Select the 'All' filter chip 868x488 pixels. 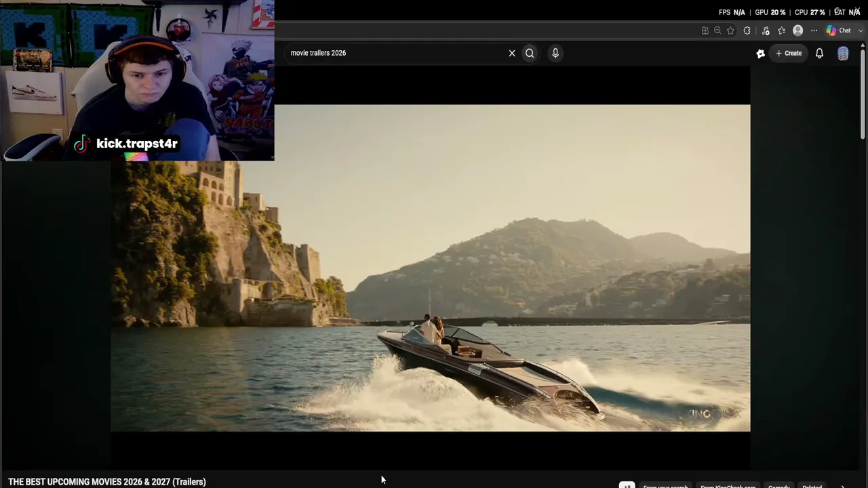627,485
